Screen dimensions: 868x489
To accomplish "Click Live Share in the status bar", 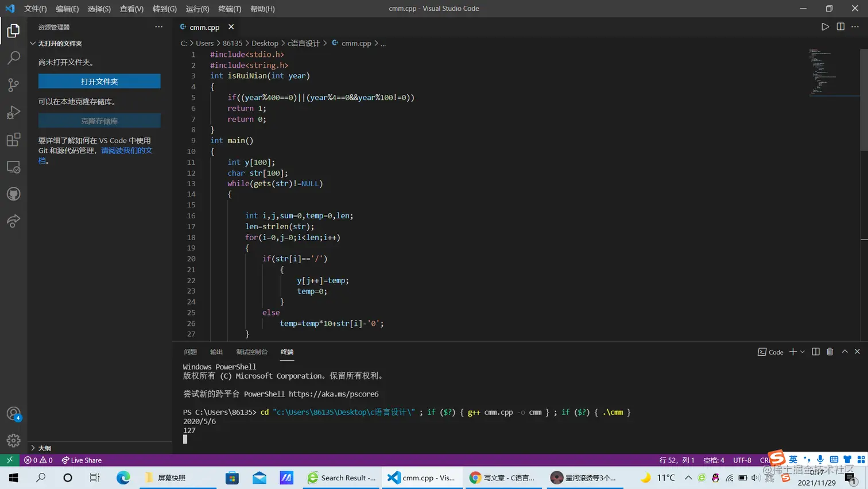I will [x=82, y=460].
